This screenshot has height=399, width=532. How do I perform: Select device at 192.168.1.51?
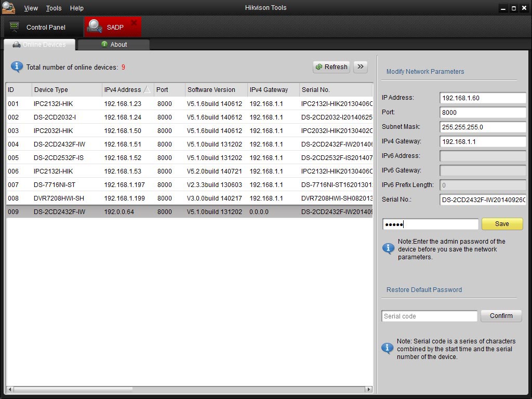pyautogui.click(x=189, y=144)
